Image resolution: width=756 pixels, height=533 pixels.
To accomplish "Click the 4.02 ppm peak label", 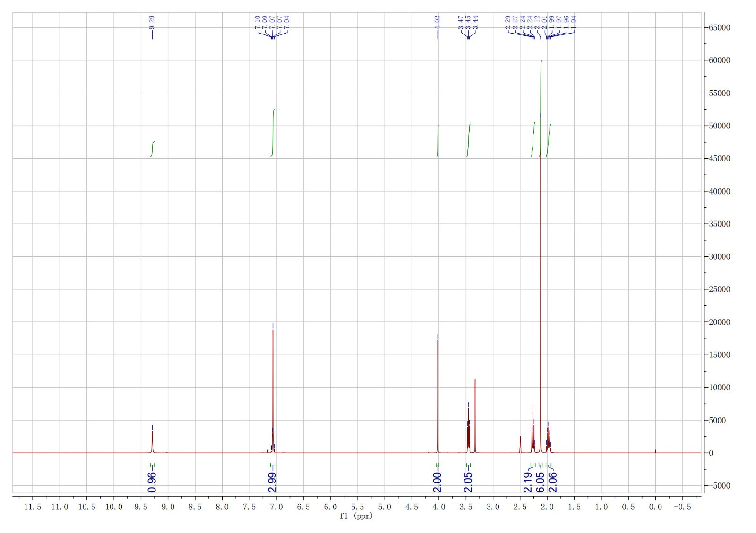I will tap(437, 22).
